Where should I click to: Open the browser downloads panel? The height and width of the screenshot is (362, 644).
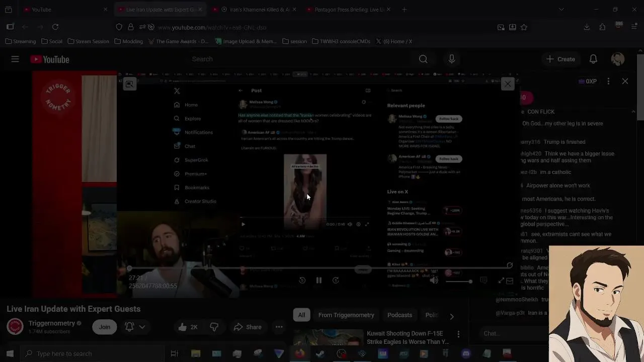click(587, 27)
